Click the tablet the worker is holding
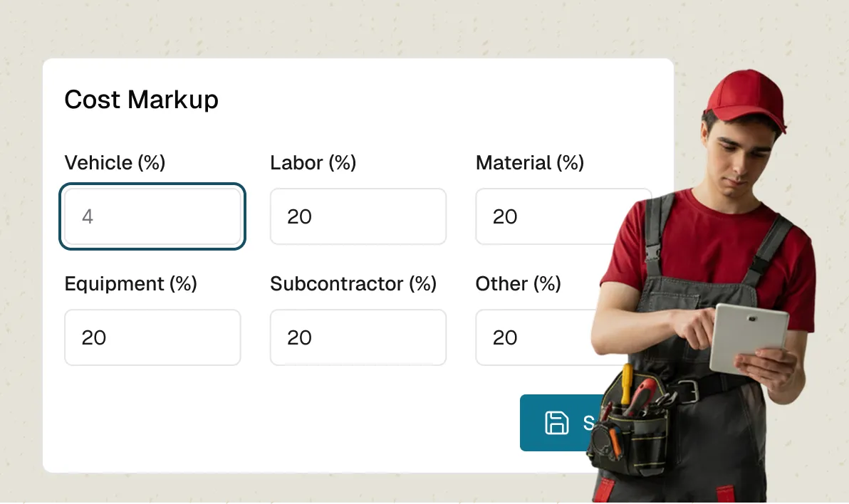The height and width of the screenshot is (504, 849). tap(748, 337)
